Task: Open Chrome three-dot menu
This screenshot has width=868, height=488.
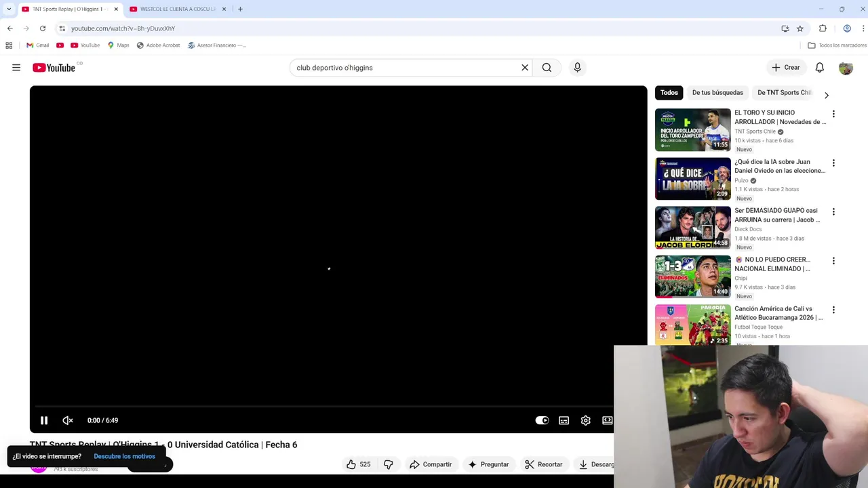Action: [x=863, y=28]
